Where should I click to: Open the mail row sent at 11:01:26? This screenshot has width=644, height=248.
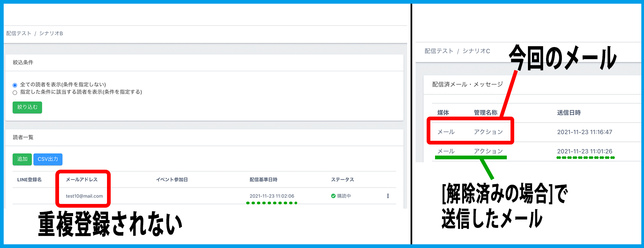[584, 151]
